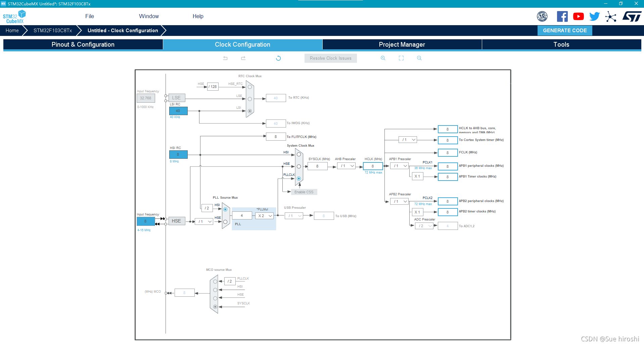Select PLLCLK in the System Clock Mux
The image size is (644, 345).
(x=299, y=179)
